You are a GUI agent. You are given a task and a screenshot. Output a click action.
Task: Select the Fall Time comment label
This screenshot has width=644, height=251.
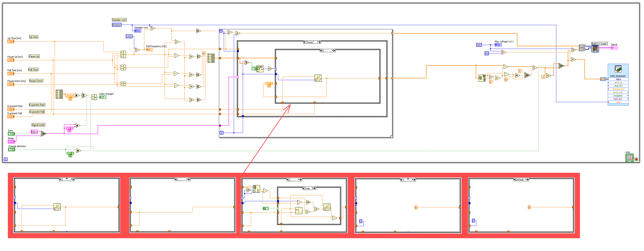(x=33, y=69)
